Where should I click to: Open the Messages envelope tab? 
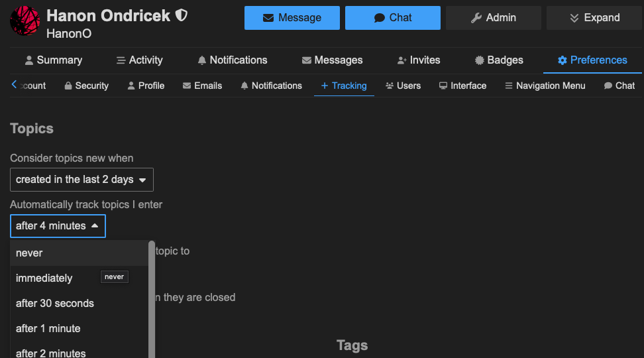[x=332, y=60]
